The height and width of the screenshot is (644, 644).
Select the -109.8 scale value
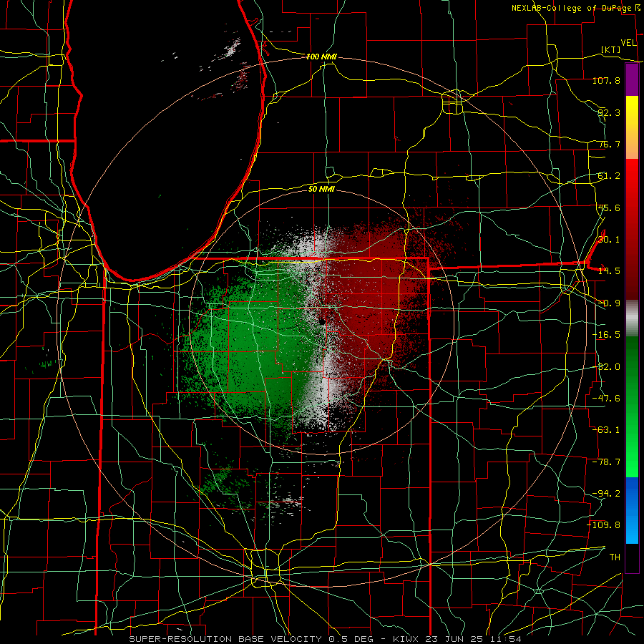603,525
